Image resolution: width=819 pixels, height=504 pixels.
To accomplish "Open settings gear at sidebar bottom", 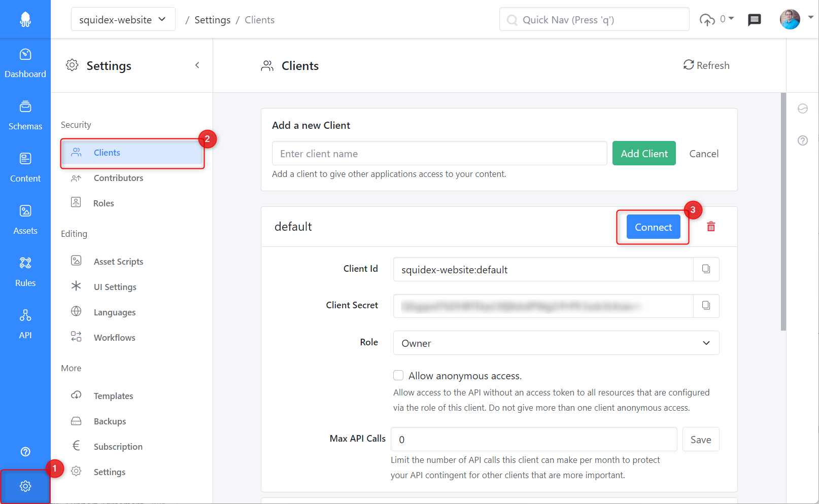I will (x=25, y=486).
